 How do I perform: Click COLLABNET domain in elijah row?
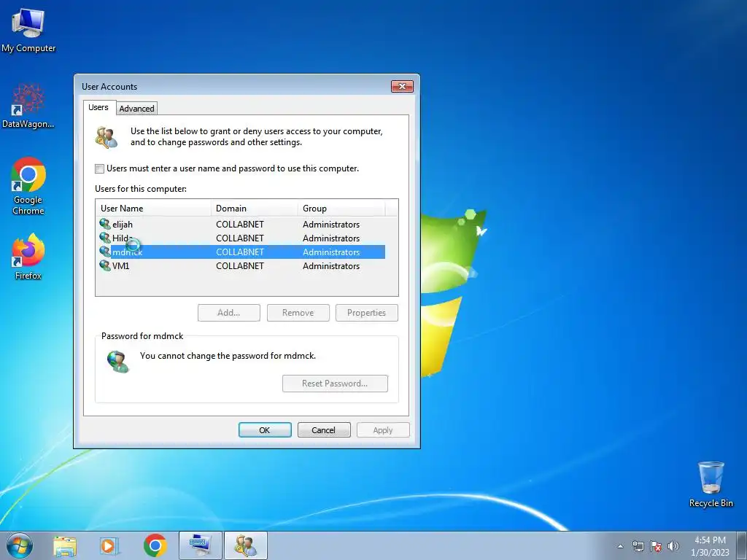click(x=239, y=225)
